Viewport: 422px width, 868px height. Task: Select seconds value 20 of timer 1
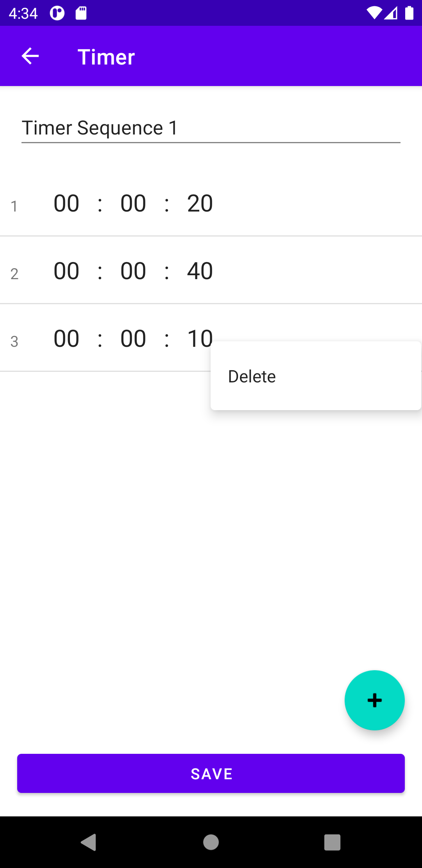(x=200, y=203)
